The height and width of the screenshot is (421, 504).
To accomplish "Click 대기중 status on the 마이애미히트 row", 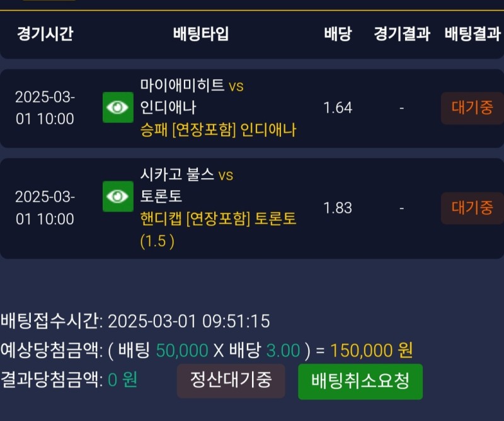I will click(x=472, y=108).
